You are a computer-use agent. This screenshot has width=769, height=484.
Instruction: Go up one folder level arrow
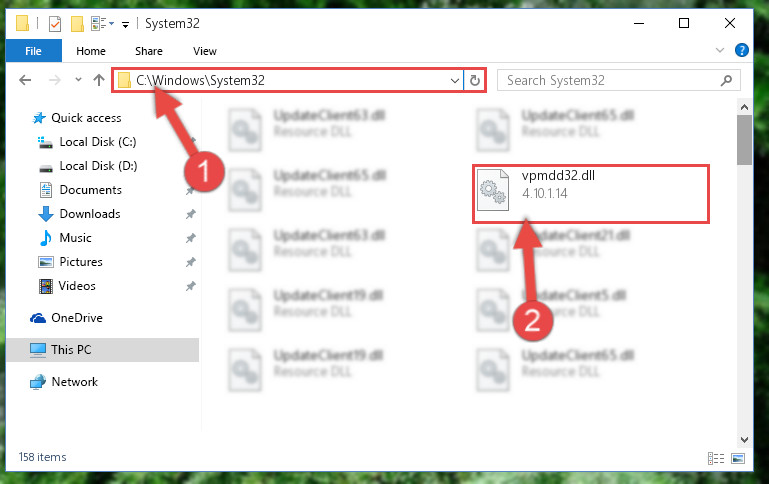pyautogui.click(x=99, y=80)
